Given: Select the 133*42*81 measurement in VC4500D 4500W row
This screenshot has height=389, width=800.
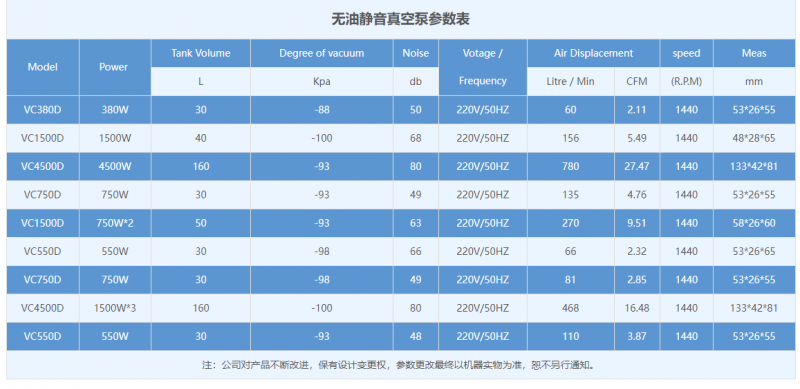Looking at the screenshot, I should pos(754,166).
